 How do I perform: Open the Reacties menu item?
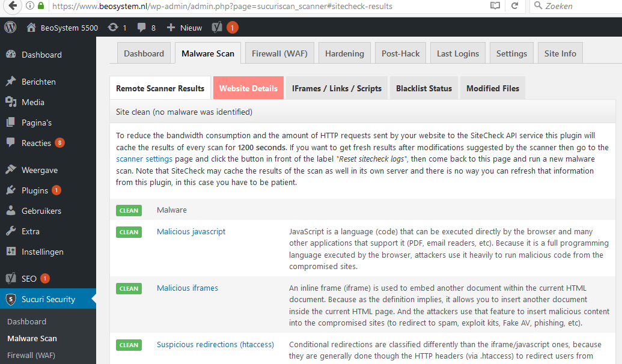[48, 143]
